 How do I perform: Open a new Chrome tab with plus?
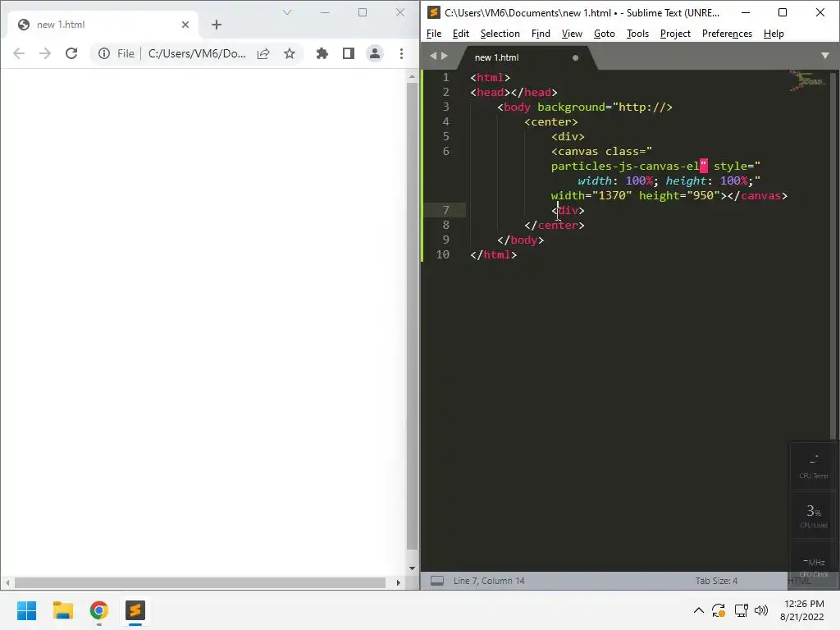click(217, 25)
